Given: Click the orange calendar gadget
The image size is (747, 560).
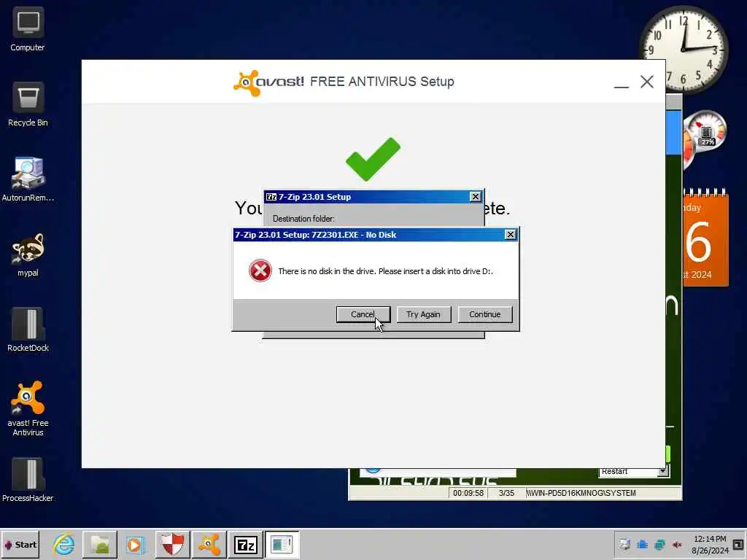Looking at the screenshot, I should pos(705,238).
